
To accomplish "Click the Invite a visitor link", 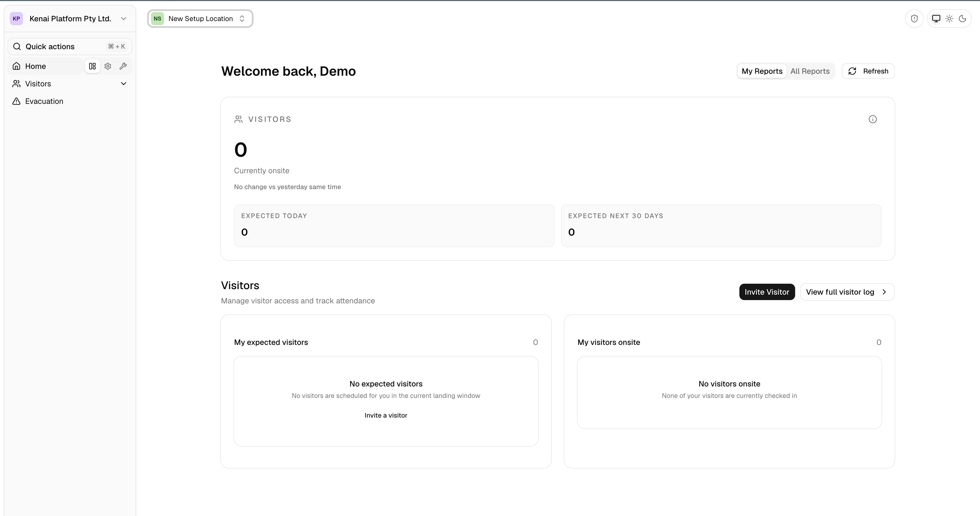I will (x=386, y=416).
